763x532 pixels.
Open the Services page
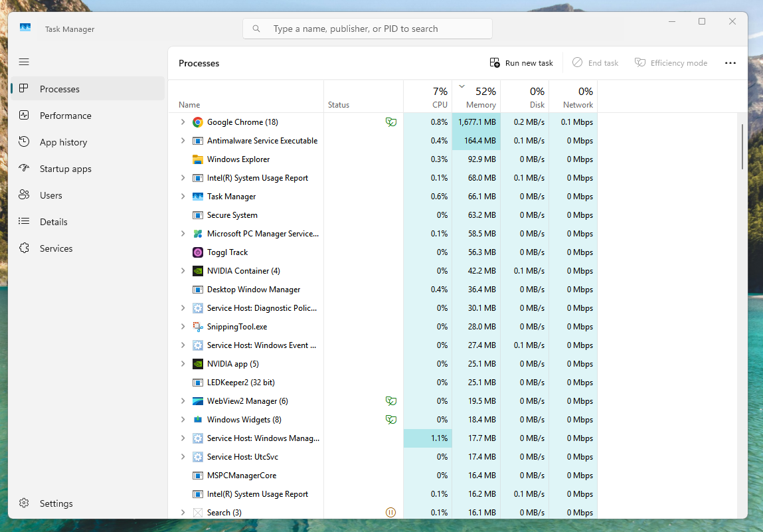88,248
